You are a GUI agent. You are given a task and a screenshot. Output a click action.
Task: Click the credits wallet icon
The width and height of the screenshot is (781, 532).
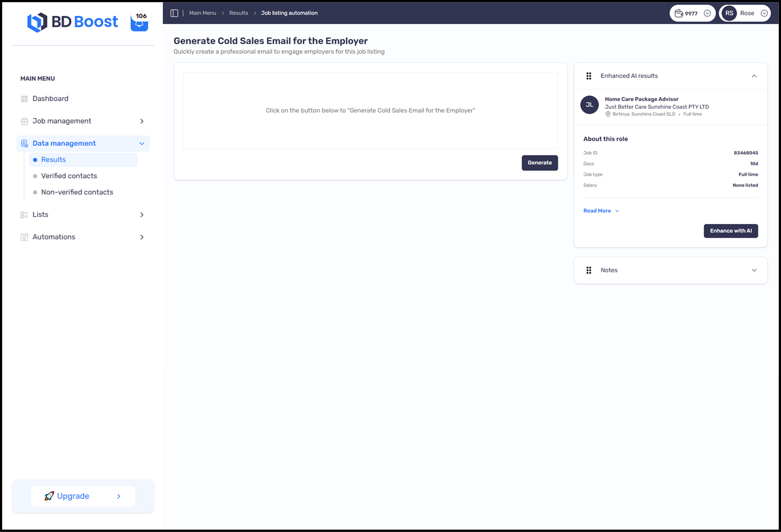[x=679, y=13]
